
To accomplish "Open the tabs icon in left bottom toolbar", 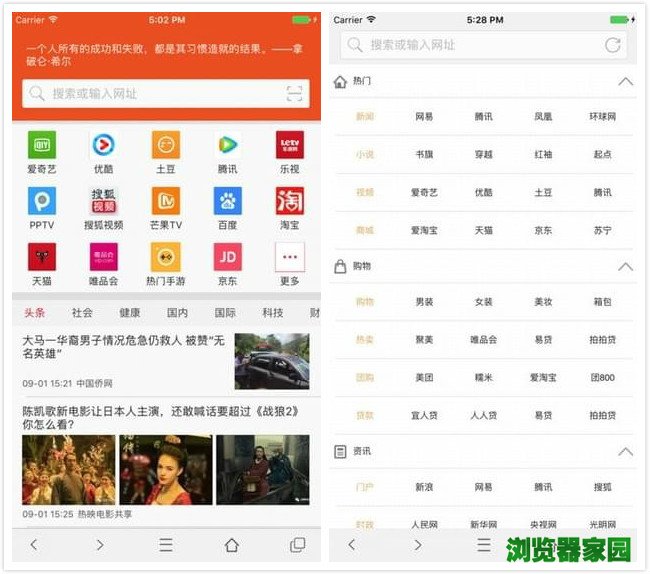I will point(297,545).
